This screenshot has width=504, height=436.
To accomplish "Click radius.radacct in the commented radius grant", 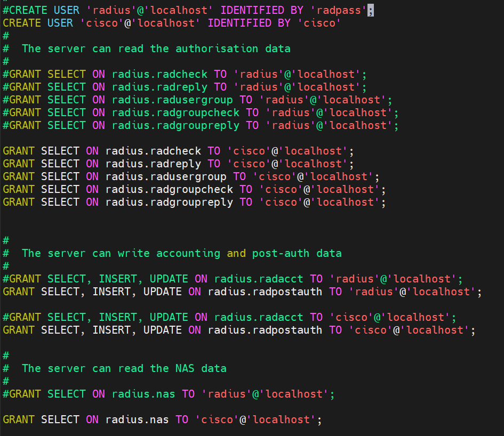I will point(259,279).
